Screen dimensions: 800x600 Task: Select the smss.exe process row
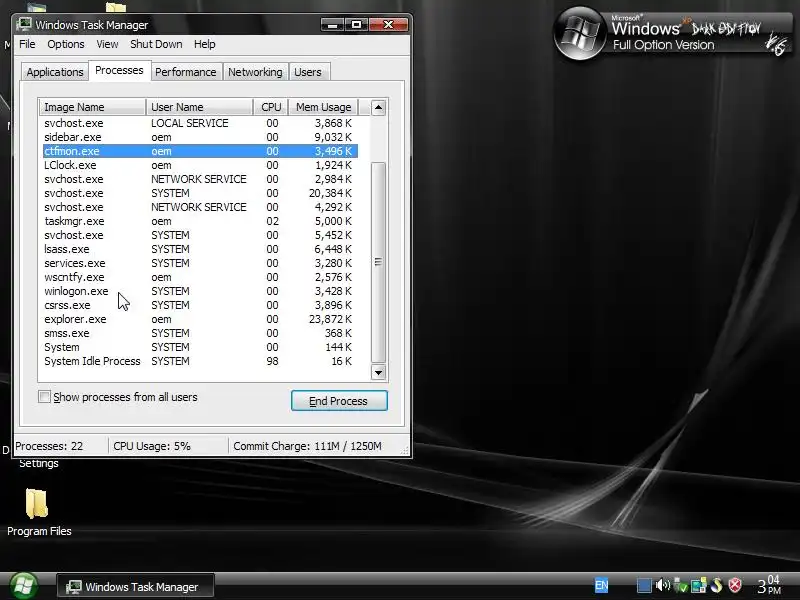[200, 333]
